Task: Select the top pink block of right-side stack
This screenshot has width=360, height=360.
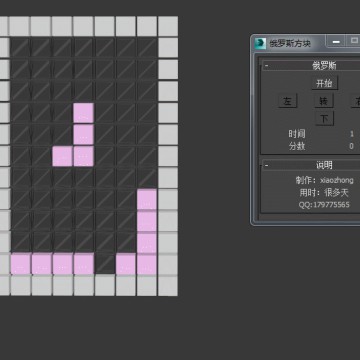Action: 147,199
